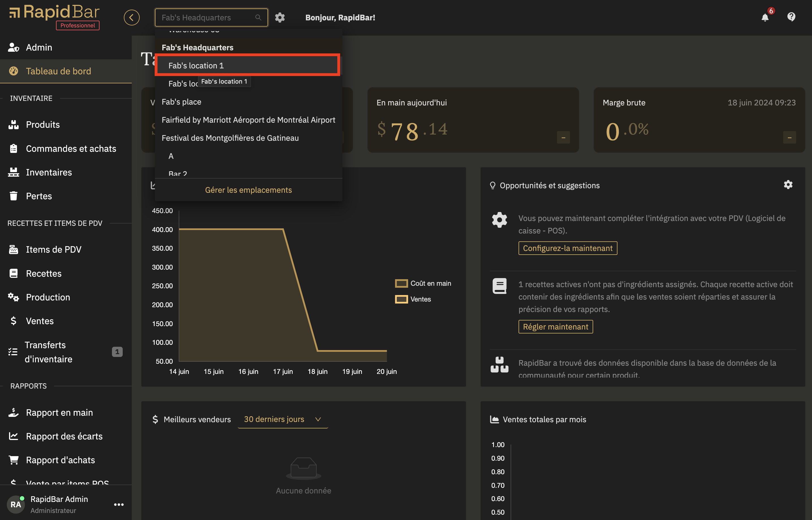Click the RapidBar logo

point(54,12)
